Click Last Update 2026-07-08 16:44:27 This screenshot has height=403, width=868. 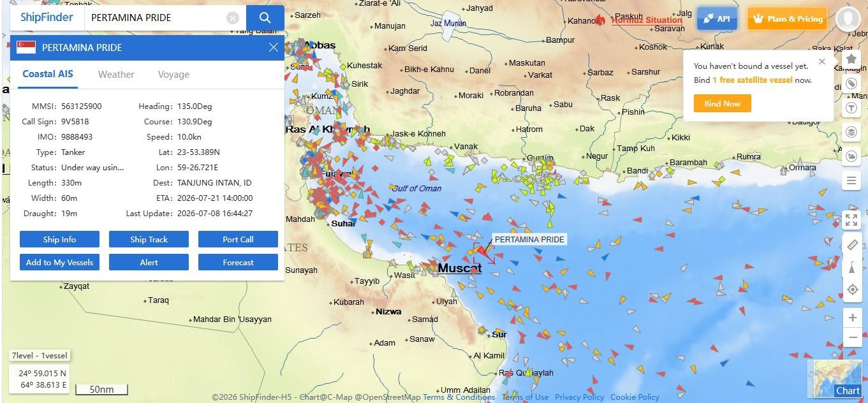215,214
